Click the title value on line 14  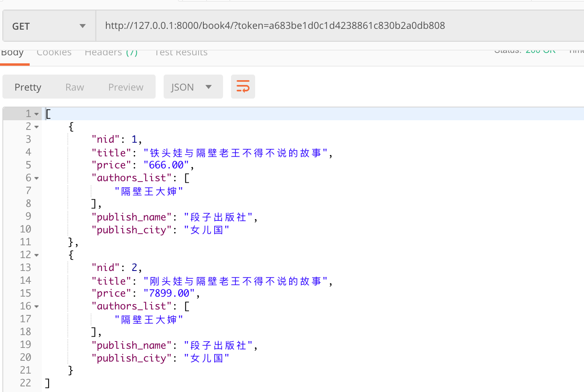point(235,281)
